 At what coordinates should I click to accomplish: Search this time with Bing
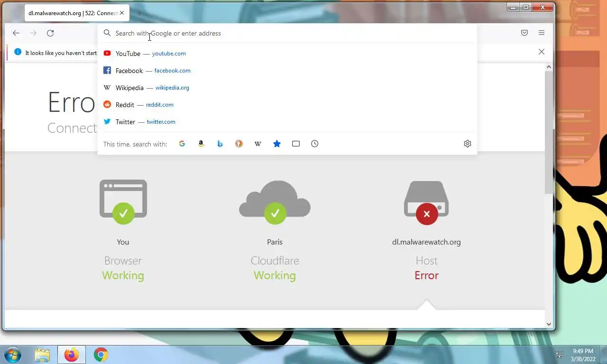[x=220, y=144]
